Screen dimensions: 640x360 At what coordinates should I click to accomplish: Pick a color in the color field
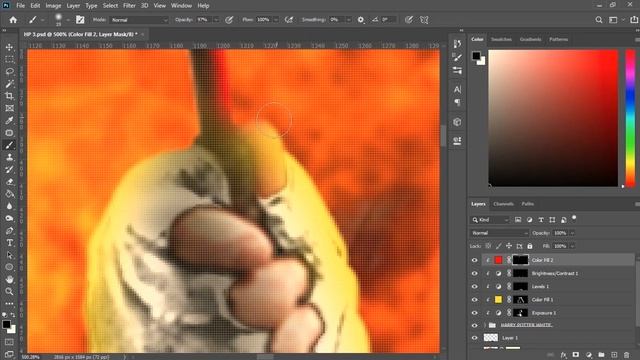553,118
